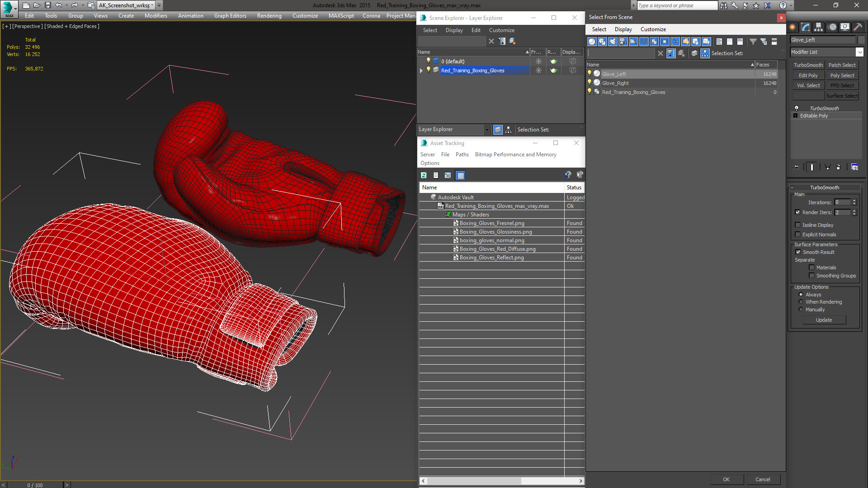The width and height of the screenshot is (868, 488).
Task: Open the Display tab in command panel
Action: coord(845,27)
